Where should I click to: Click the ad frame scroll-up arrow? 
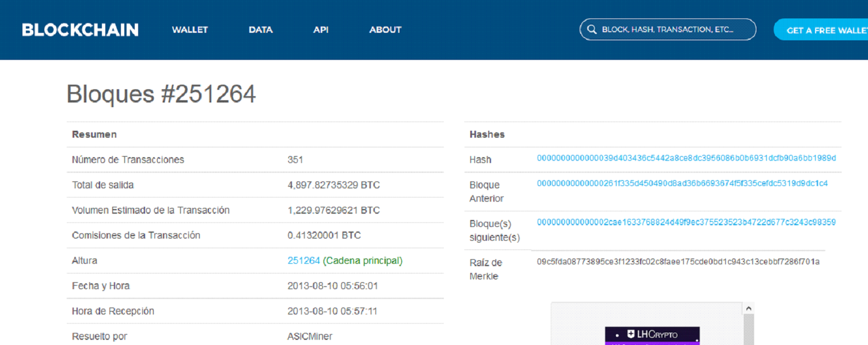pos(748,309)
